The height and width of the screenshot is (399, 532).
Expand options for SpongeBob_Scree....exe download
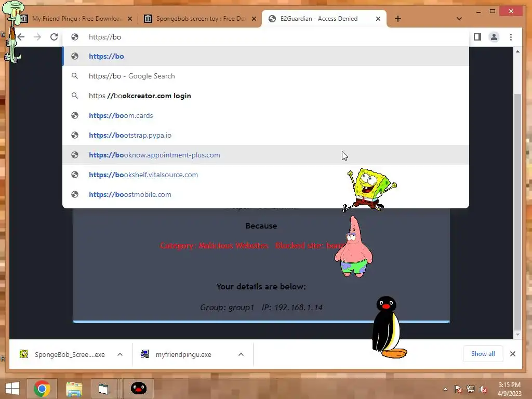tap(120, 354)
